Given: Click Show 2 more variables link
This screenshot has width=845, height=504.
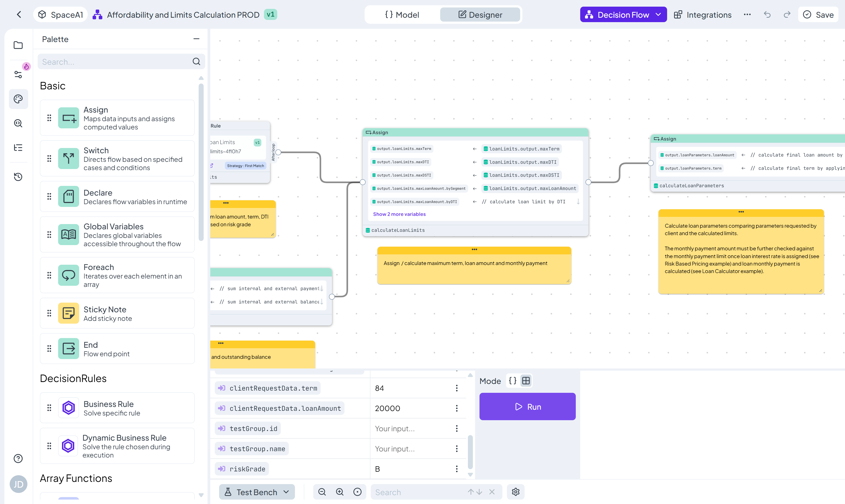Looking at the screenshot, I should click(x=399, y=214).
